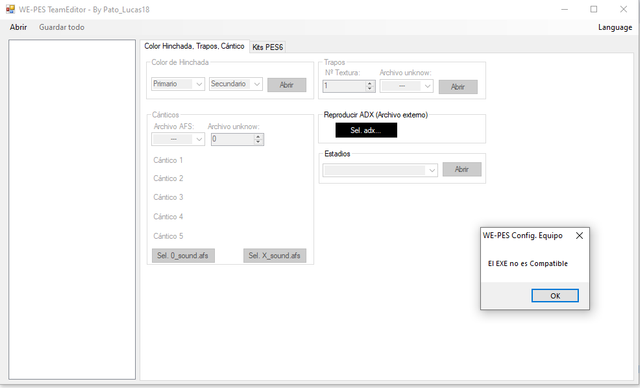This screenshot has width=640, height=388.
Task: Click the WE-PES TeamEditor title bar icon
Action: [10, 9]
